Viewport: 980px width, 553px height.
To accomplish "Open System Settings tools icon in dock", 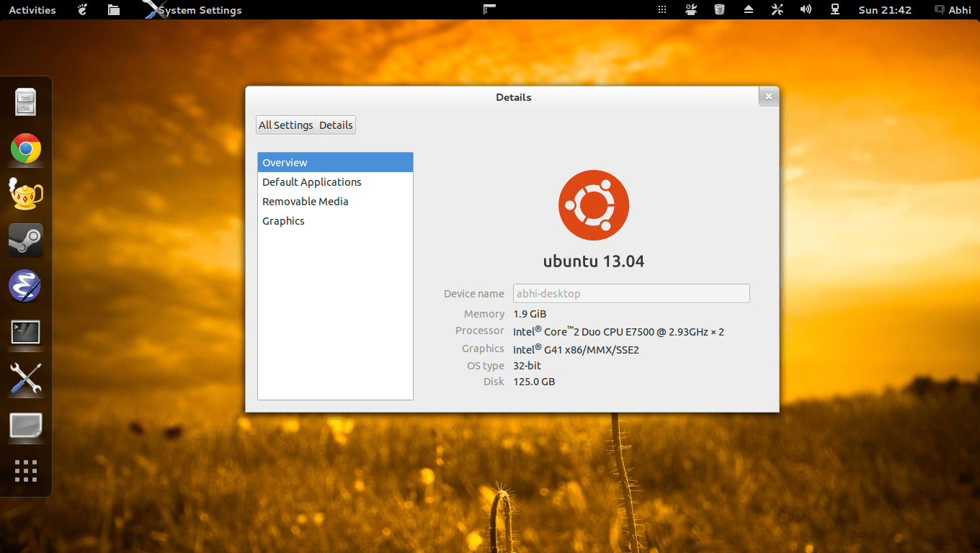I will click(26, 379).
